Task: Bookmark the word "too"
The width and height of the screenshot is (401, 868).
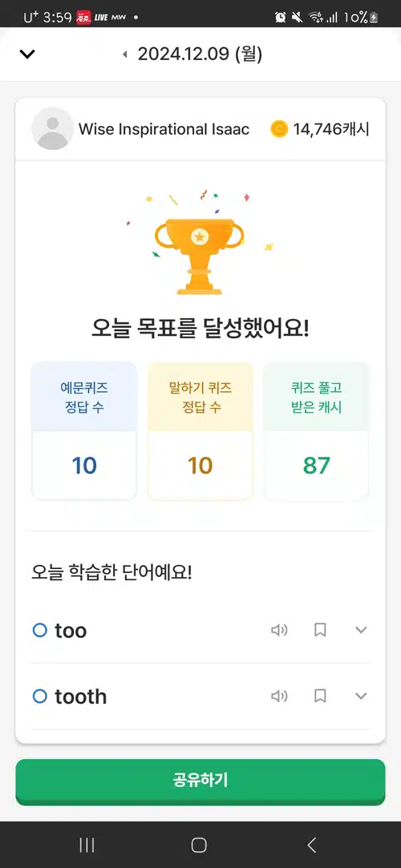Action: point(320,630)
